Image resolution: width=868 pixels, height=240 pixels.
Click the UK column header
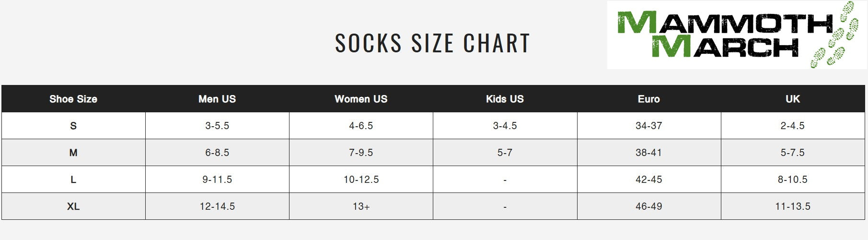click(792, 99)
